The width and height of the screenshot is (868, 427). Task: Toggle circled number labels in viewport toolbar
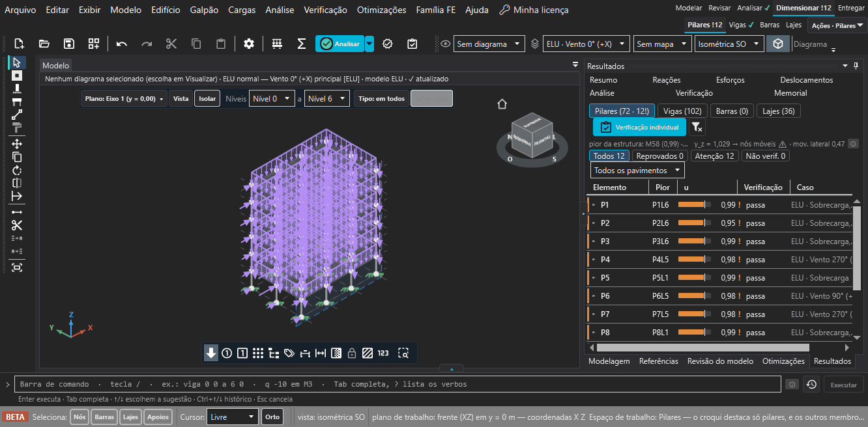(x=227, y=353)
